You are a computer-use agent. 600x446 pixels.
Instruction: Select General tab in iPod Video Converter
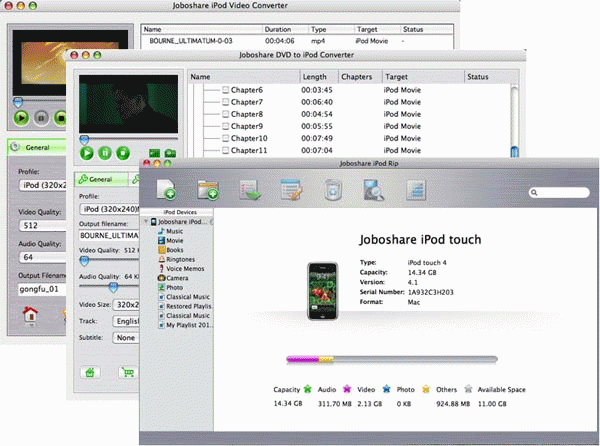click(x=37, y=147)
